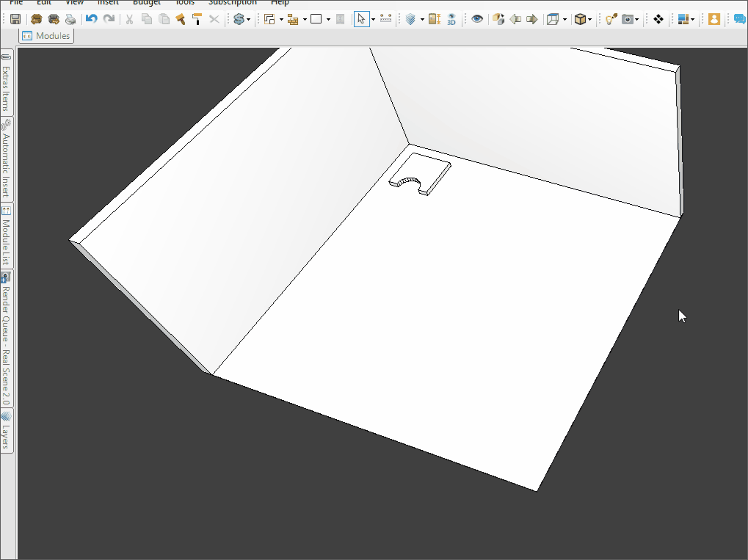Select the hammer tool icon
The width and height of the screenshot is (748, 560).
pyautogui.click(x=181, y=19)
